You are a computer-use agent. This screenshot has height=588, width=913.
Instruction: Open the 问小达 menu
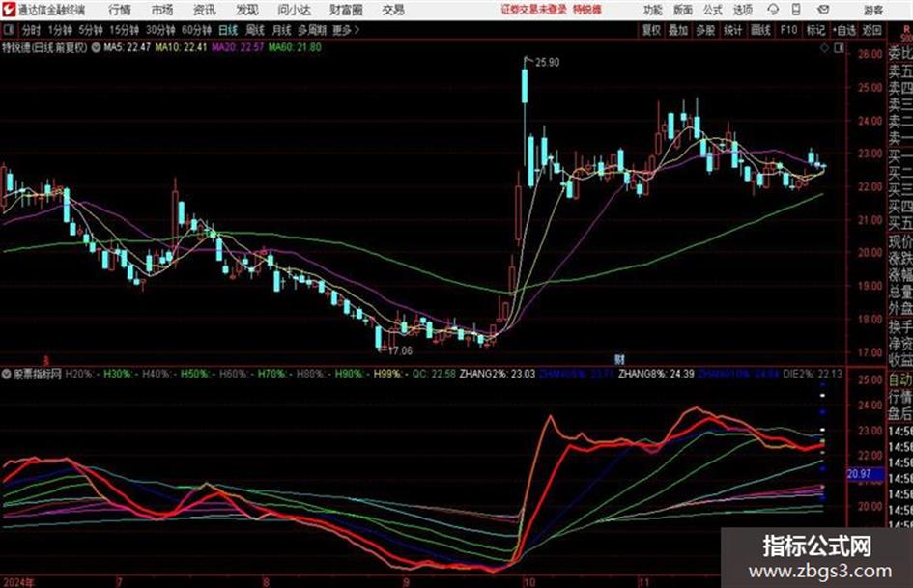click(x=294, y=10)
